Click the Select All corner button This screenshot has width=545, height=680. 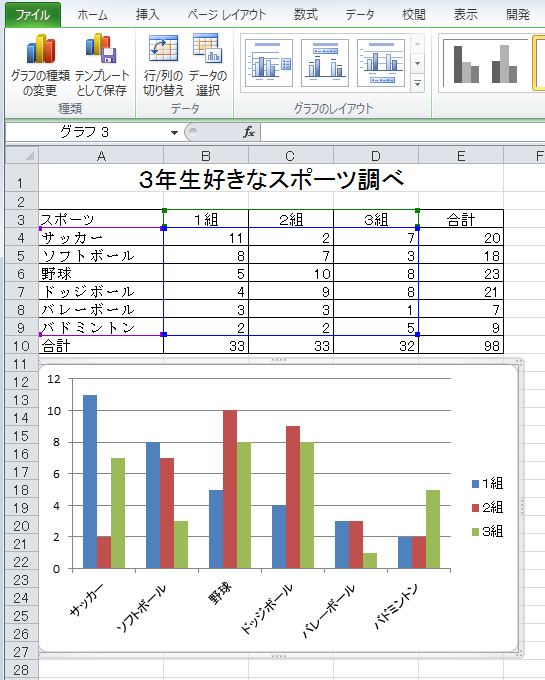point(22,155)
